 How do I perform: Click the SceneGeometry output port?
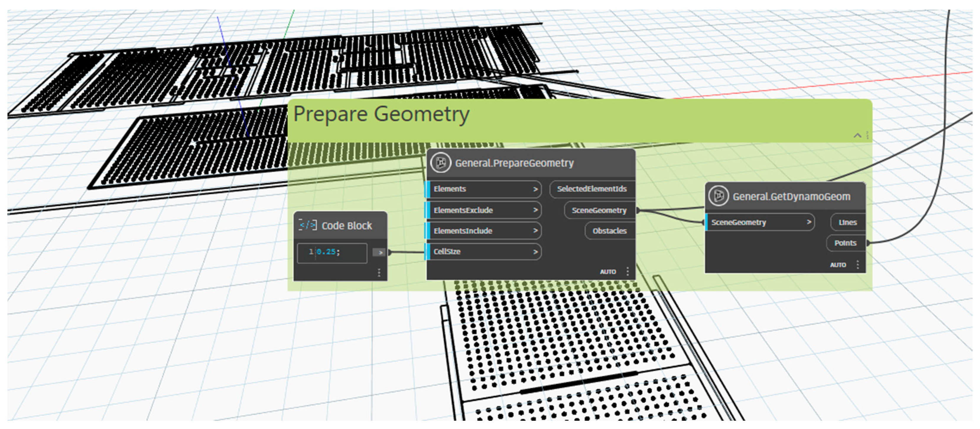pyautogui.click(x=599, y=210)
